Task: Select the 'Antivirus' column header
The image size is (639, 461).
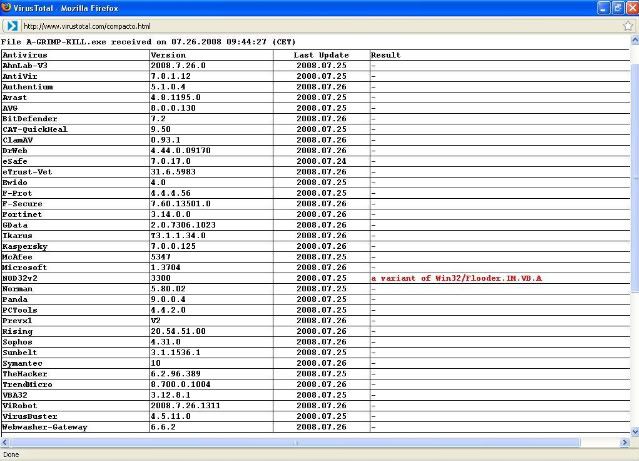Action: point(25,55)
